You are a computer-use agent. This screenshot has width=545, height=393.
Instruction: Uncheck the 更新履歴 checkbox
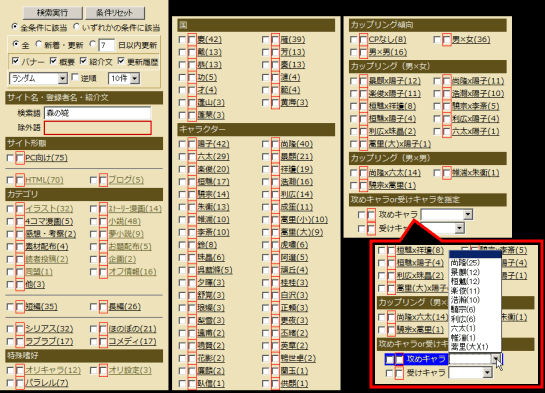click(121, 61)
